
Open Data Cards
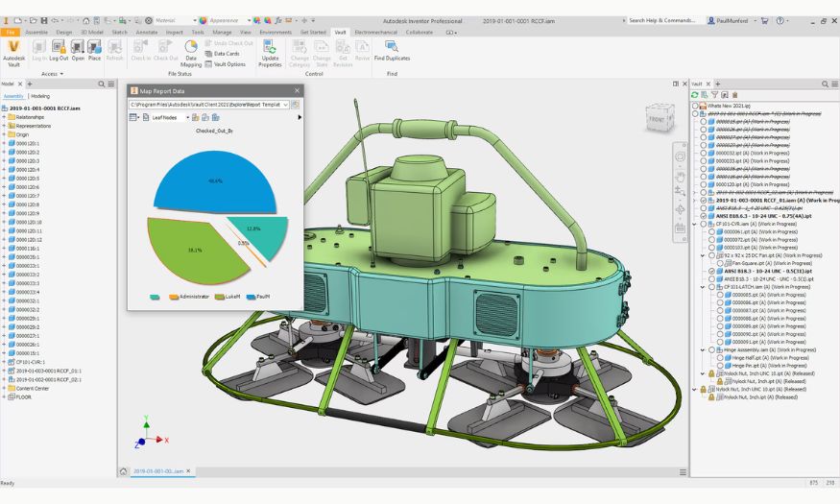222,54
